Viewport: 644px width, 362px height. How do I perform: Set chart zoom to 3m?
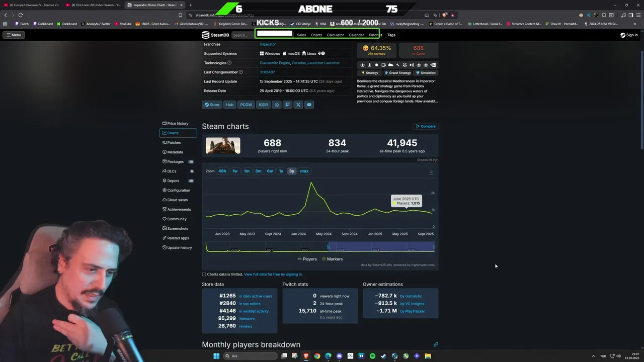258,171
